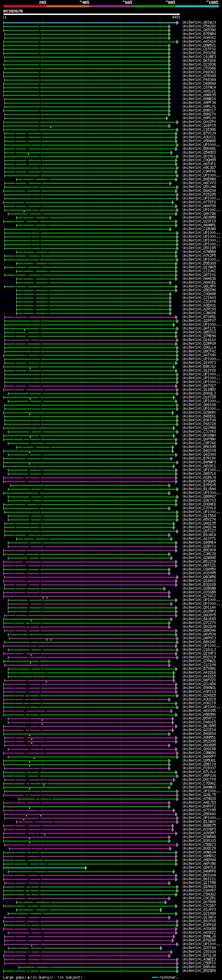
Task: Open hit UniRef100_Q947L6
Action: (199, 867)
